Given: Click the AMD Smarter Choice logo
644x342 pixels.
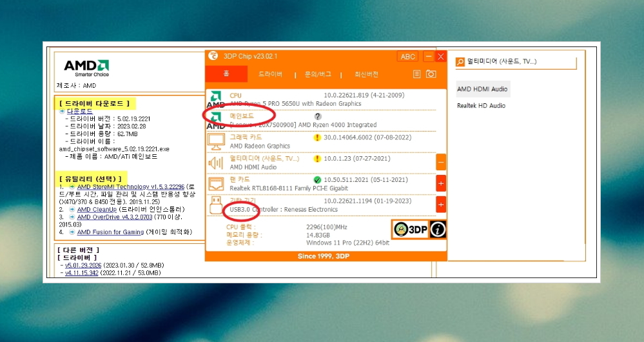Looking at the screenshot, I should point(86,68).
